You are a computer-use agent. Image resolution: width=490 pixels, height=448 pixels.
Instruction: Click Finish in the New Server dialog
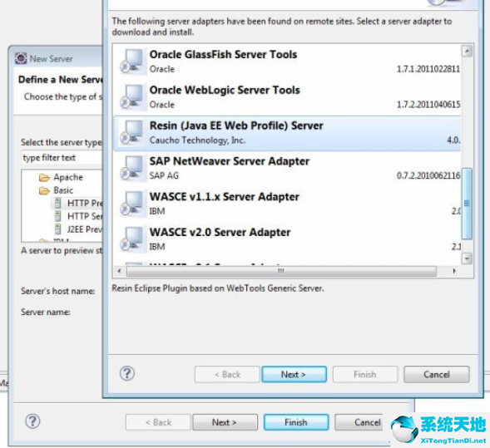(296, 422)
